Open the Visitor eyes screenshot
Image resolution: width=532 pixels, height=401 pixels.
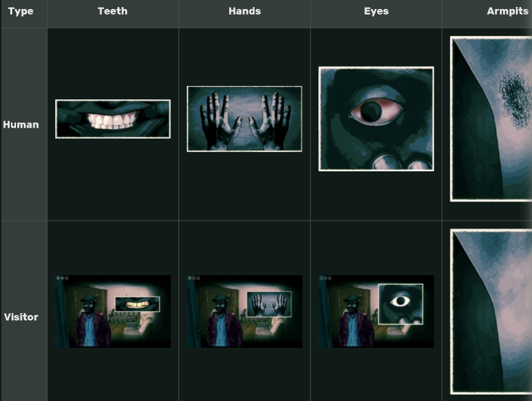376,311
